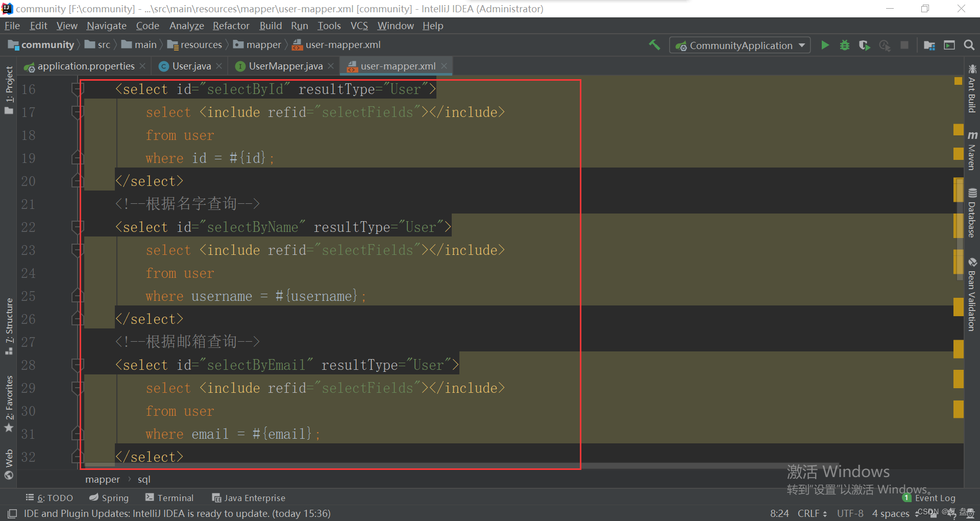Place cursor on #{username} parameter
This screenshot has height=521, width=980.
(x=316, y=296)
